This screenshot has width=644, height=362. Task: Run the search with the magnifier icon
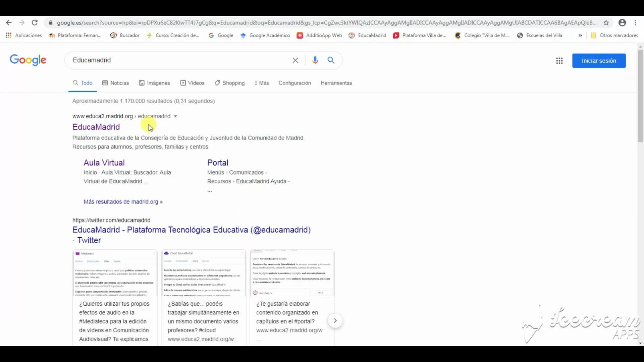click(x=331, y=60)
